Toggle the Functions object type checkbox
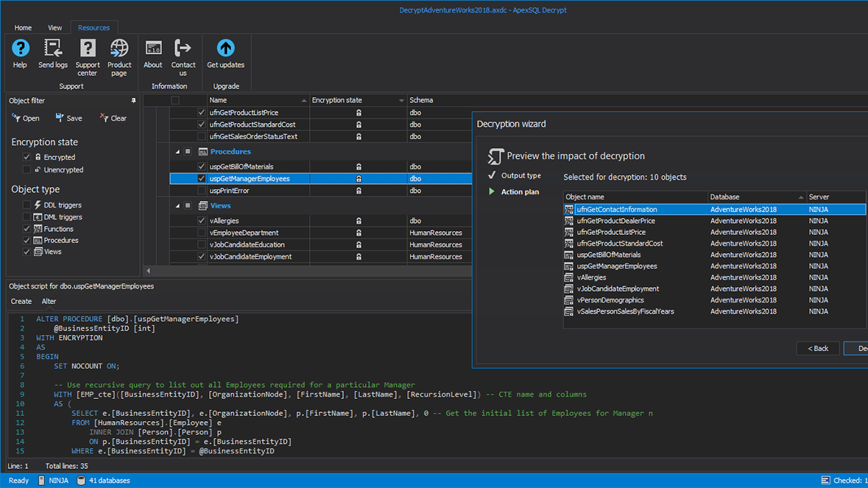Screen dimensions: 868x488 (27, 228)
